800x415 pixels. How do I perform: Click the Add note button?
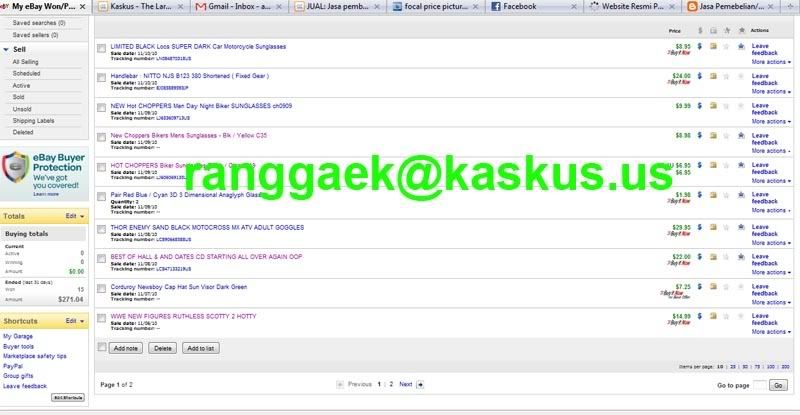point(126,348)
